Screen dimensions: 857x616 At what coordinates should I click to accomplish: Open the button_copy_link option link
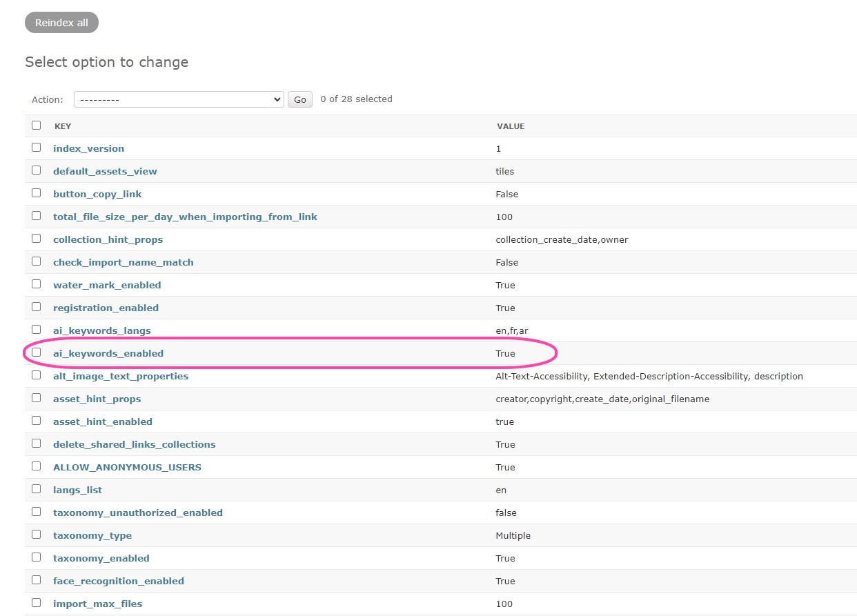coord(97,194)
